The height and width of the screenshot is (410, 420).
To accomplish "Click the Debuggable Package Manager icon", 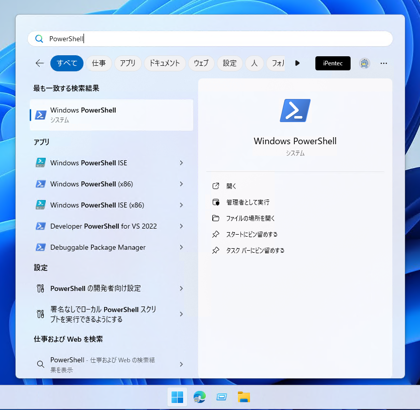I will pos(41,247).
